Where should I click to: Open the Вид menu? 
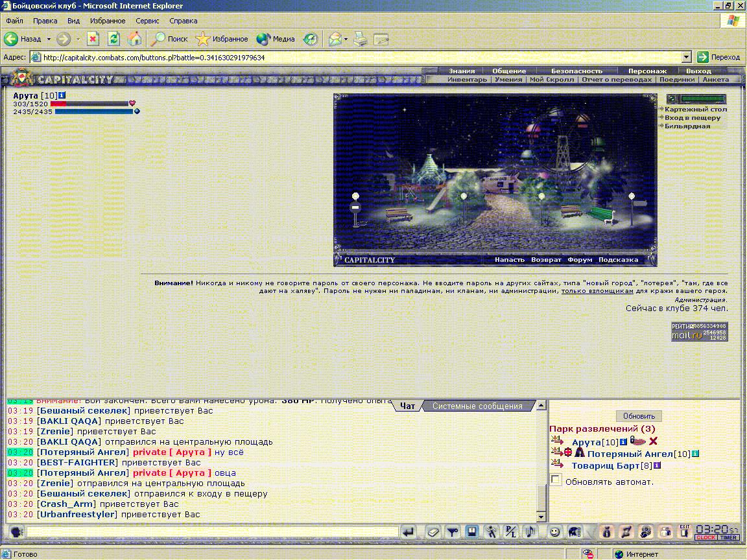[73, 21]
